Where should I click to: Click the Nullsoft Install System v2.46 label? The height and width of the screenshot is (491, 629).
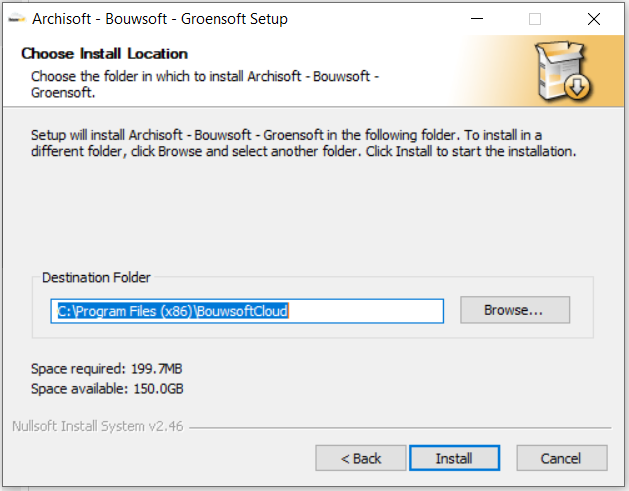point(97,426)
